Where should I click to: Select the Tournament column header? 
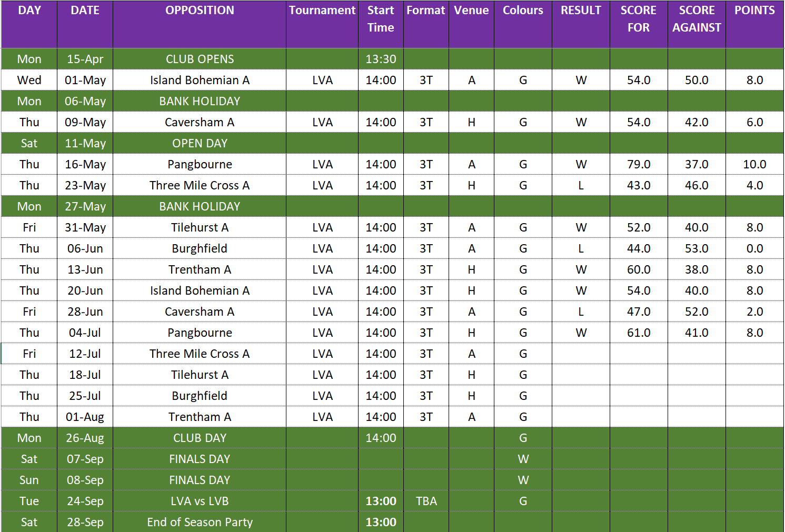(x=322, y=24)
